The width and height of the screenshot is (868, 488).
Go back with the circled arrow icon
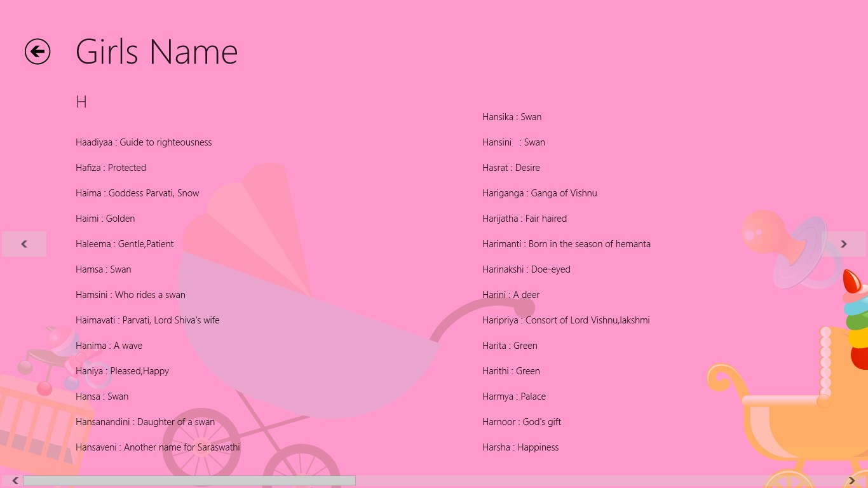pyautogui.click(x=37, y=51)
